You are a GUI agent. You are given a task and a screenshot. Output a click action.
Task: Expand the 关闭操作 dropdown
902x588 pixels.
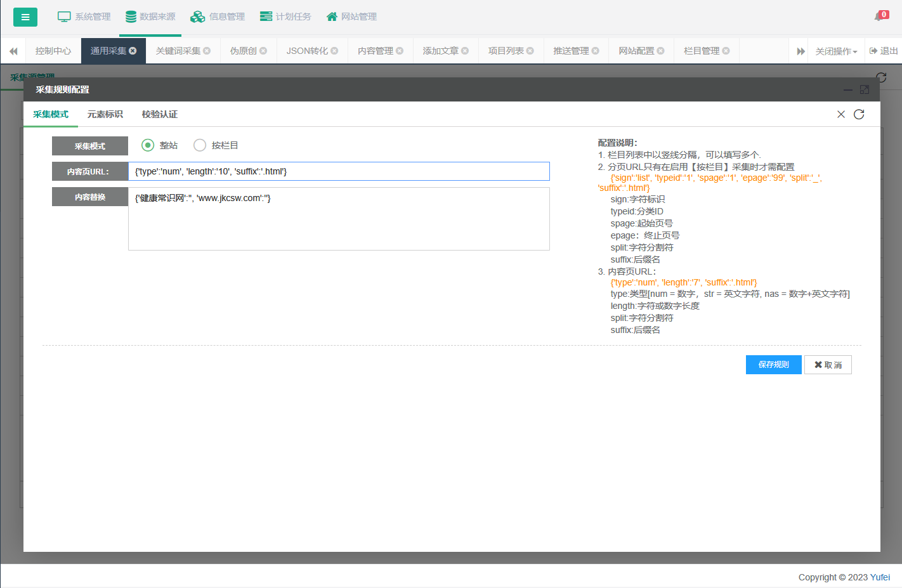point(837,51)
